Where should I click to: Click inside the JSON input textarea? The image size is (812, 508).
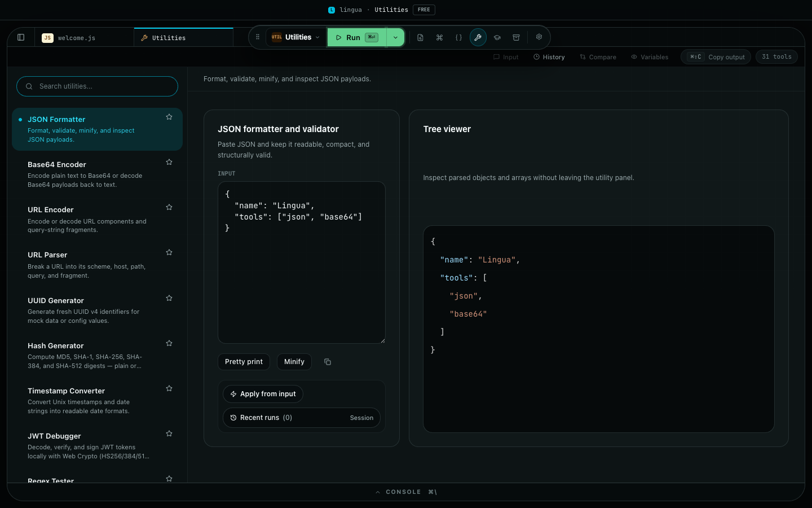click(302, 262)
